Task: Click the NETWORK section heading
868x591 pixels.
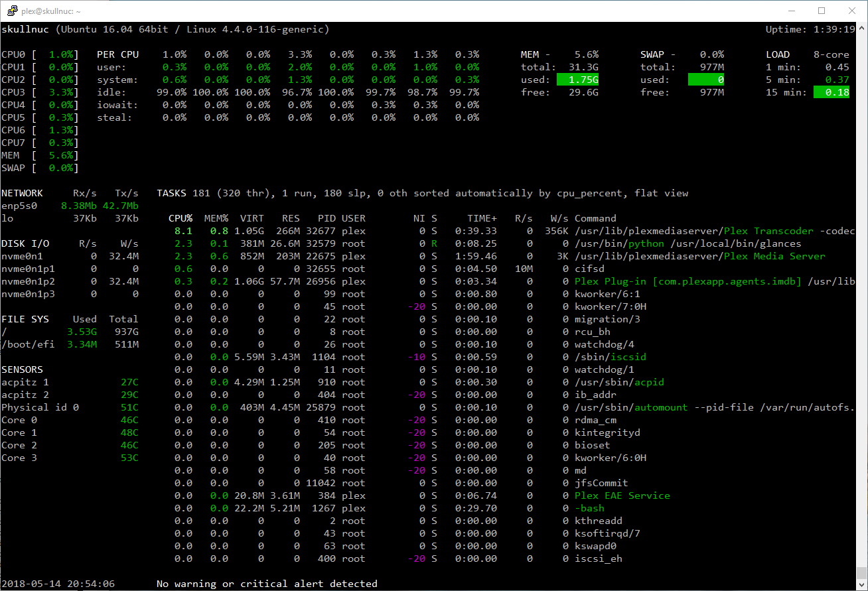Action: pos(23,193)
